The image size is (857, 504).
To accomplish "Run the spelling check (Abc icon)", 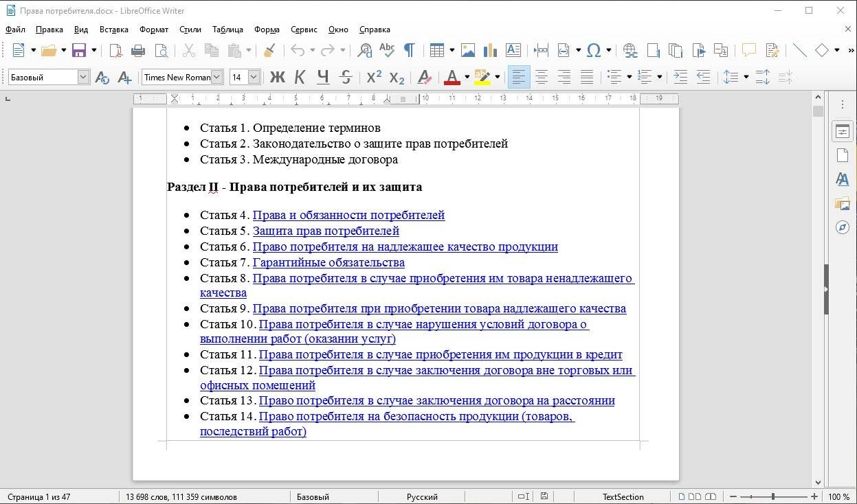I will pos(387,50).
